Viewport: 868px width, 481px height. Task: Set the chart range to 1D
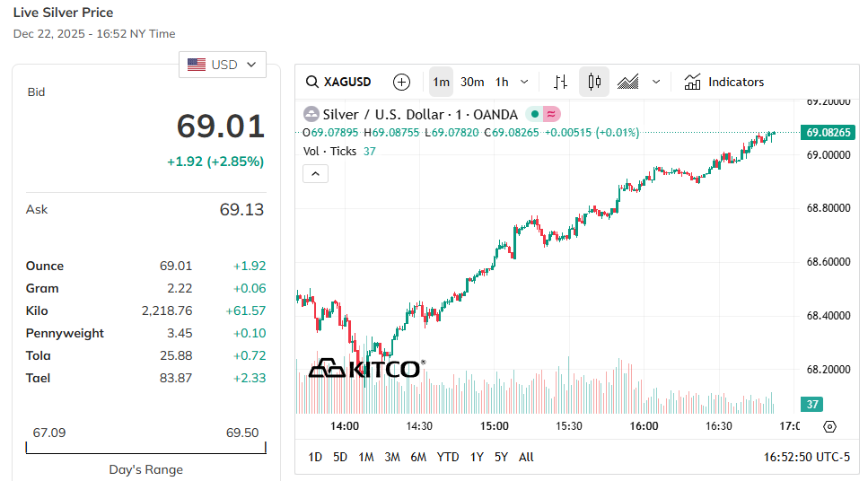click(x=315, y=457)
